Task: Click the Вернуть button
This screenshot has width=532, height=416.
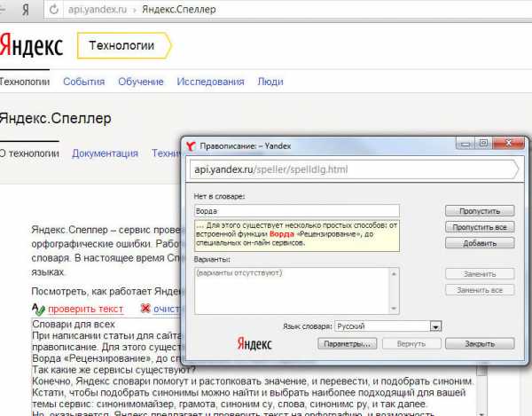Action: click(x=411, y=344)
